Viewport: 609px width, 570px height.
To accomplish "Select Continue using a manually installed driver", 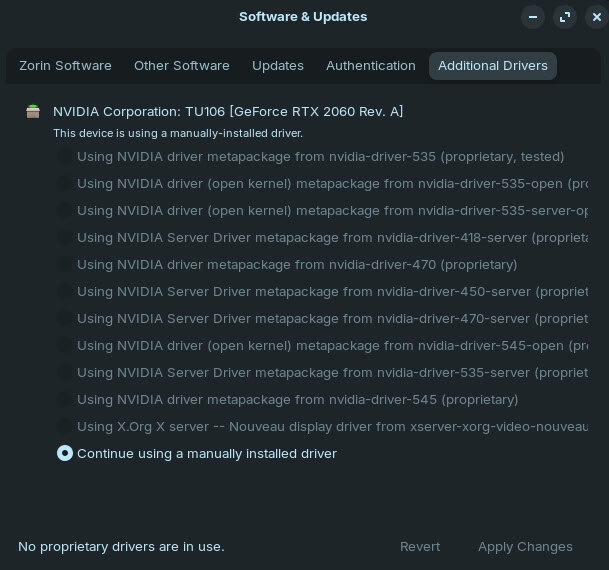I will pos(65,454).
